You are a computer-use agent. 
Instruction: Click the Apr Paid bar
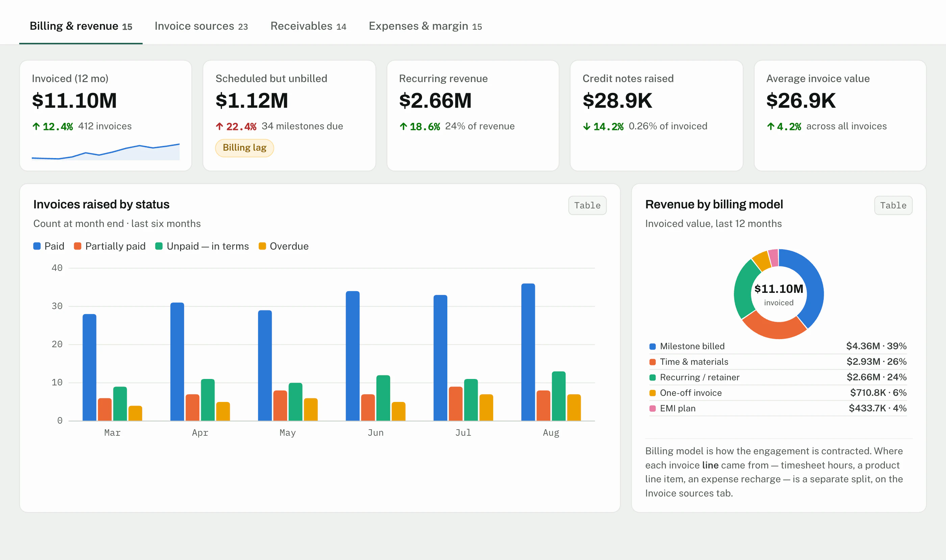coord(177,361)
